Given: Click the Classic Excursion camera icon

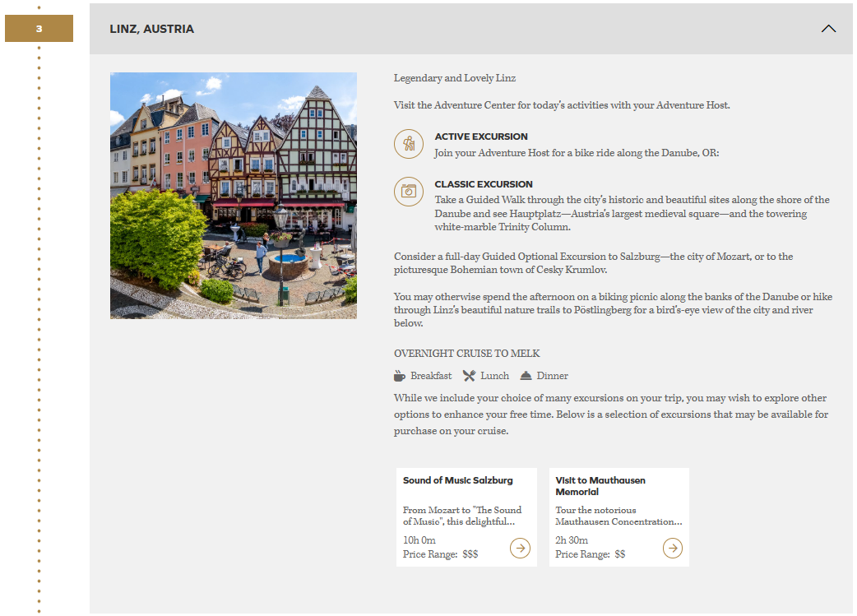Looking at the screenshot, I should 408,192.
